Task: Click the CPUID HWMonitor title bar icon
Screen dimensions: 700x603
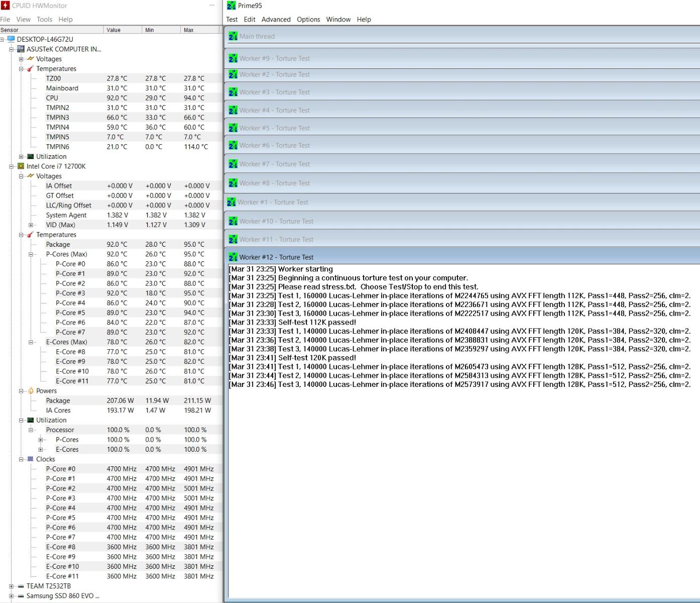Action: (x=5, y=6)
